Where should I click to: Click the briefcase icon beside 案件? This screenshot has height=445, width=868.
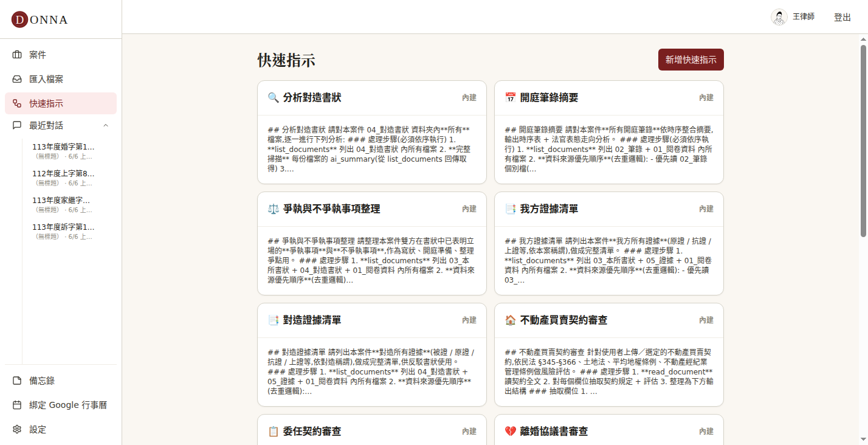pyautogui.click(x=17, y=55)
